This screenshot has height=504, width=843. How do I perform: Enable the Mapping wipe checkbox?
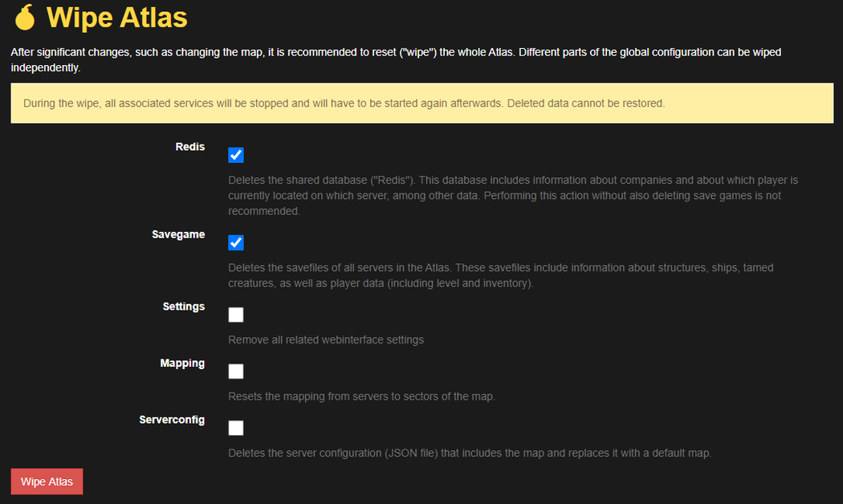235,371
